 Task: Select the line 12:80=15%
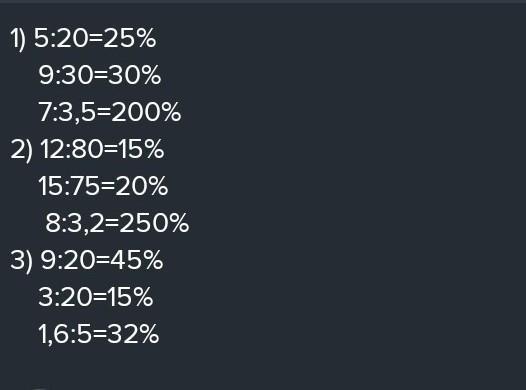click(x=102, y=149)
